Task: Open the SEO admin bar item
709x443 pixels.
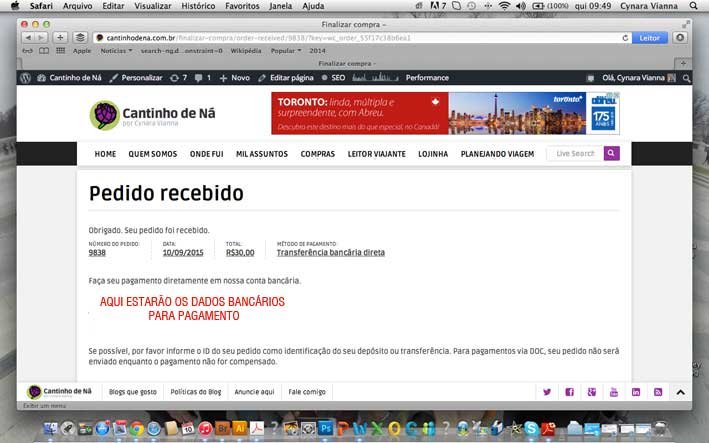Action: tap(334, 78)
